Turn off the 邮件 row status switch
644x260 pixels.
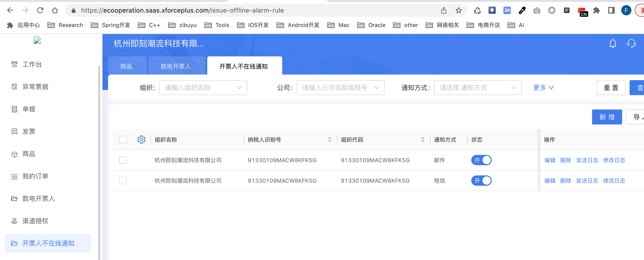coord(481,160)
